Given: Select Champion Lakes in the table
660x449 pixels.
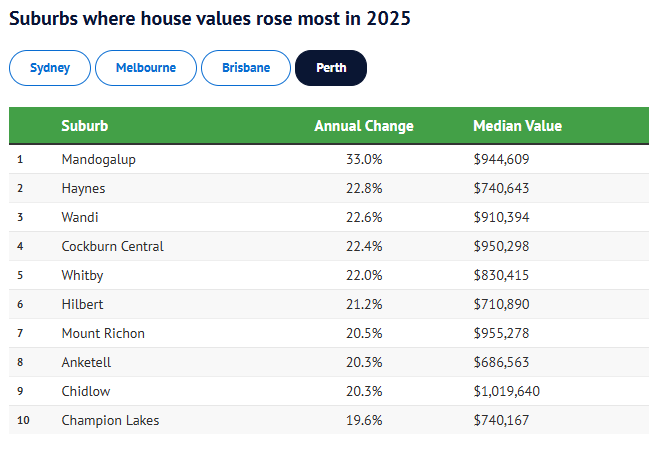Looking at the screenshot, I should [110, 420].
